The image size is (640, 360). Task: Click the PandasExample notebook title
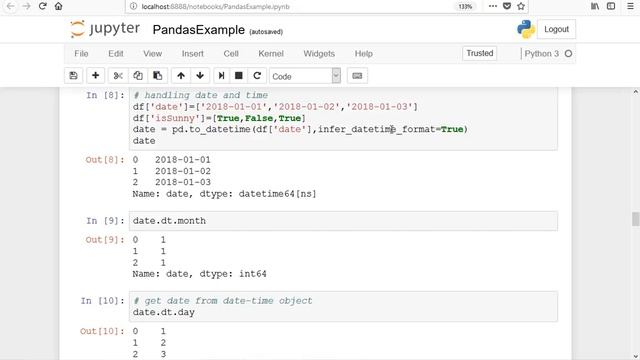[x=199, y=30]
